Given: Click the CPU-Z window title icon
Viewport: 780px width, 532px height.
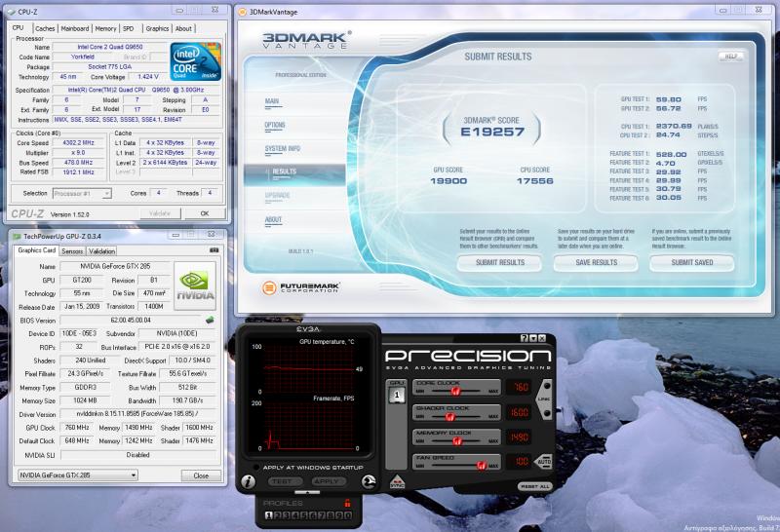Looking at the screenshot, I should click(x=12, y=12).
